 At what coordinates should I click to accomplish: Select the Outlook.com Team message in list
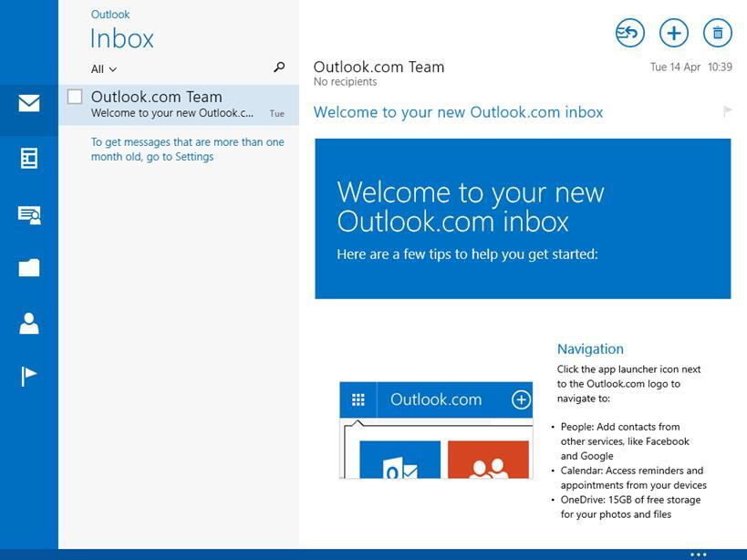(x=179, y=105)
